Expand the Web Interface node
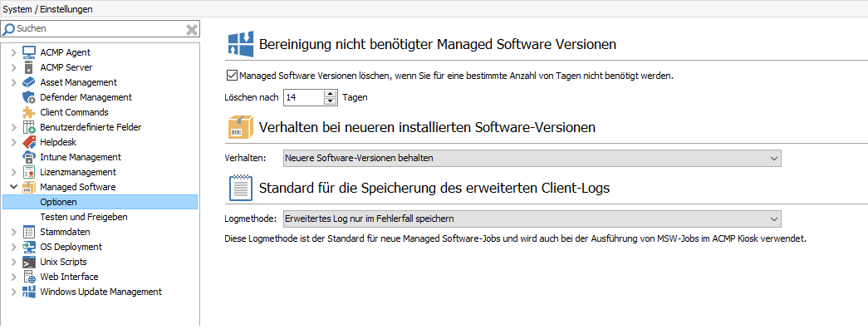 point(14,277)
